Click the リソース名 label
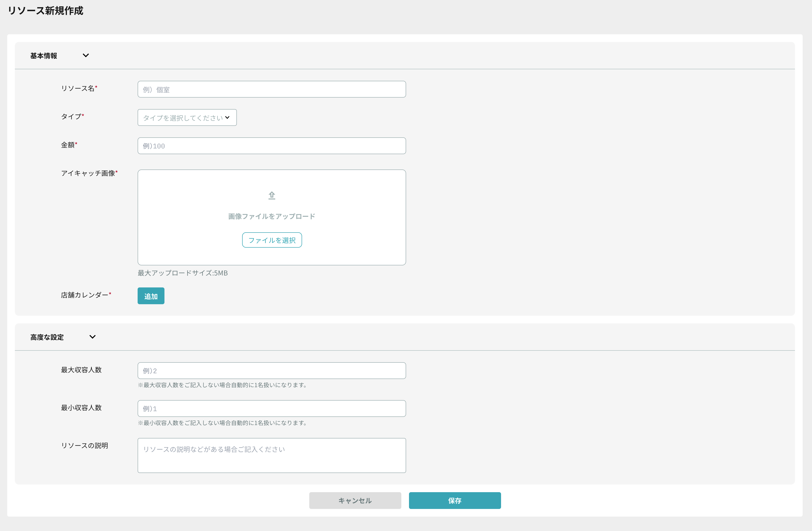Image resolution: width=812 pixels, height=531 pixels. click(79, 88)
